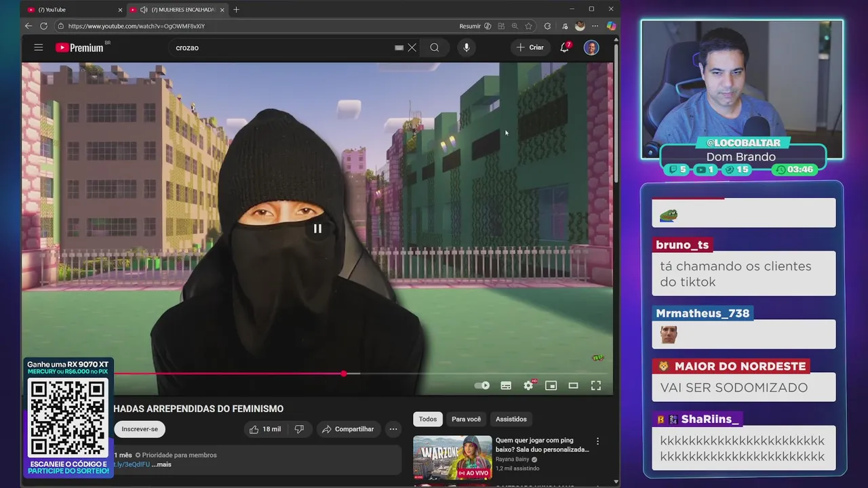Viewport: 868px width, 488px height.
Task: Open YouTube account avatar menu
Action: 591,47
